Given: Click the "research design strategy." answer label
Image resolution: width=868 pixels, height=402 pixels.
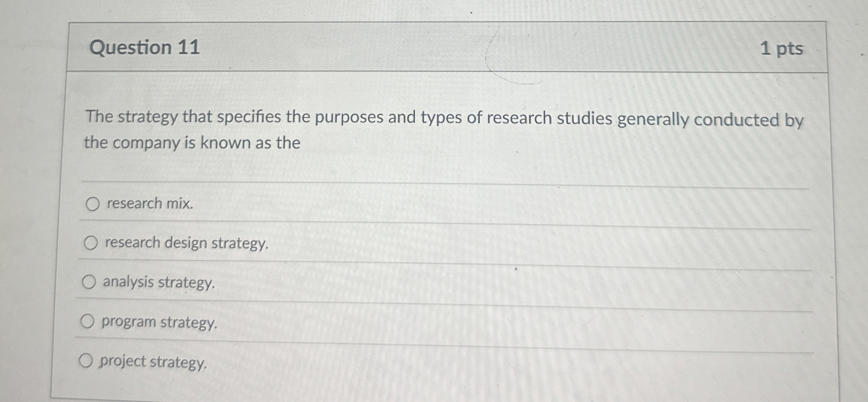Looking at the screenshot, I should [x=183, y=243].
